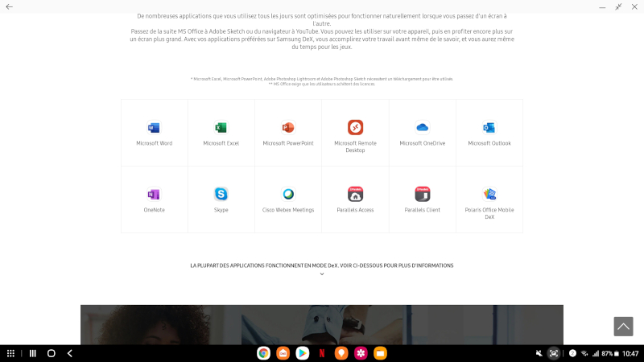Image resolution: width=644 pixels, height=362 pixels.
Task: Click the screen capture icon in tray
Action: point(554,353)
